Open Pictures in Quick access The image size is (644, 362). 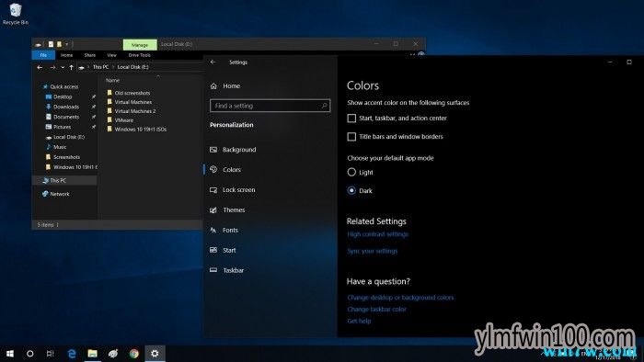58,127
